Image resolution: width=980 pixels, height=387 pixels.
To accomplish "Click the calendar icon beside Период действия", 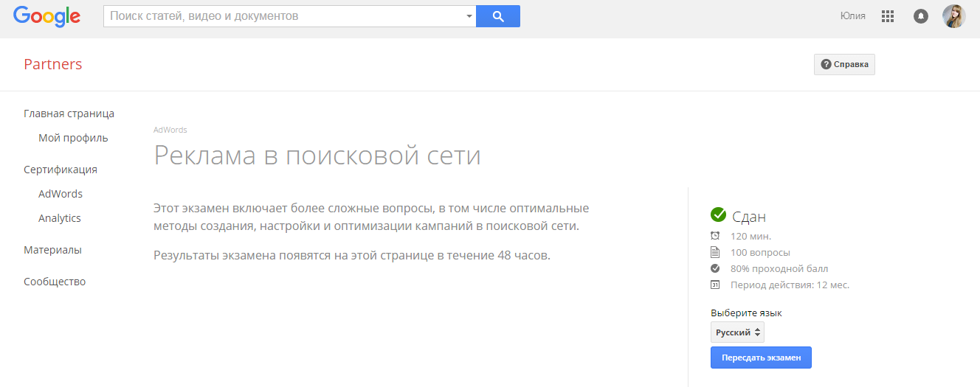I will point(715,285).
